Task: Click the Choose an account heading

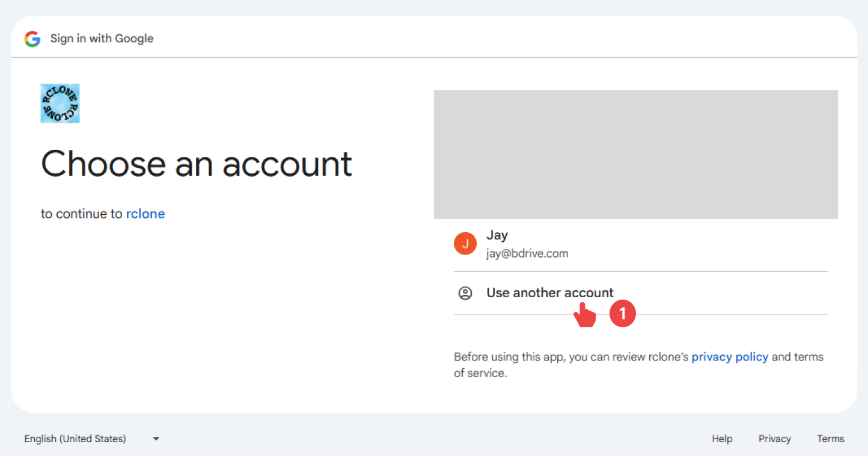Action: [x=196, y=164]
